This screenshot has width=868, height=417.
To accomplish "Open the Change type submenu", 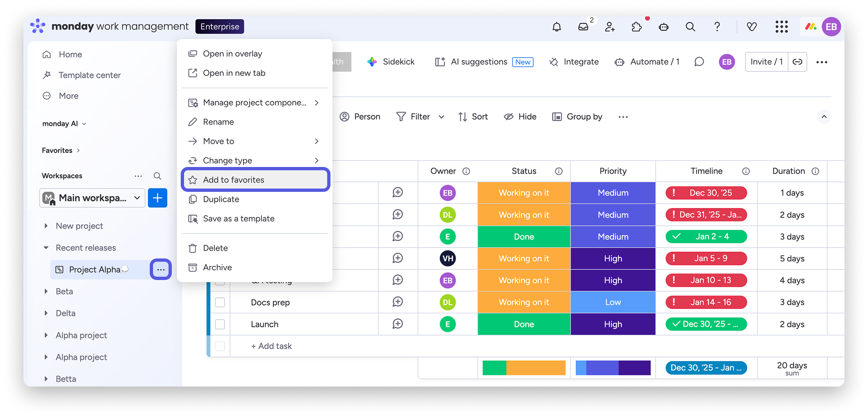I will [x=255, y=160].
